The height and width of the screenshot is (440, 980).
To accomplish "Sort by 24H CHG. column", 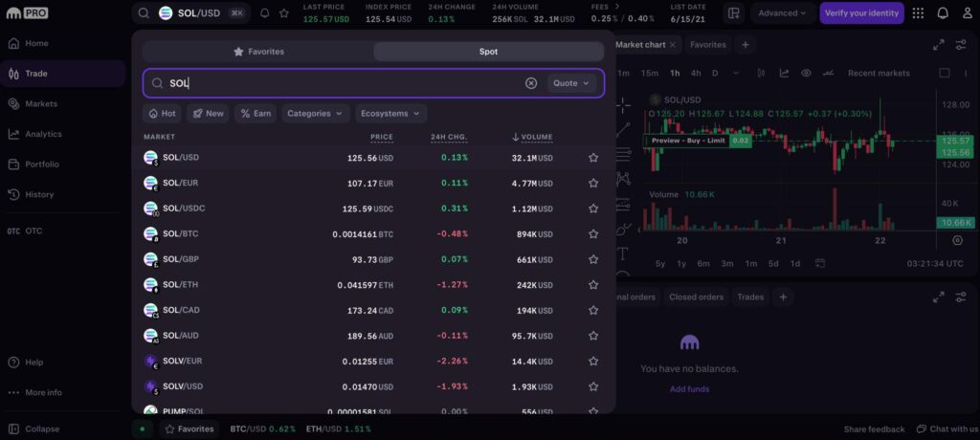I will 449,137.
